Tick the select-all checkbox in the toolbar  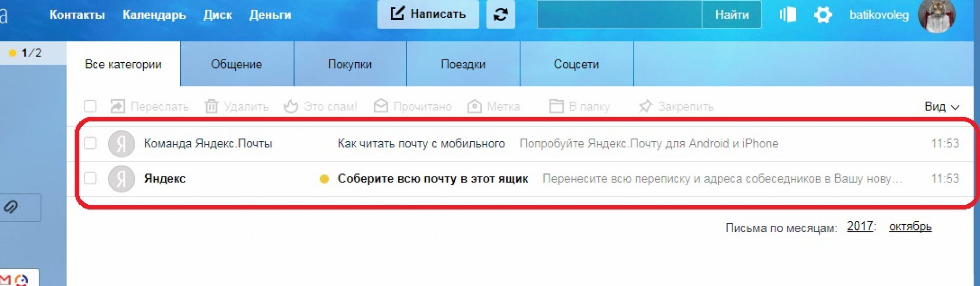(x=90, y=106)
